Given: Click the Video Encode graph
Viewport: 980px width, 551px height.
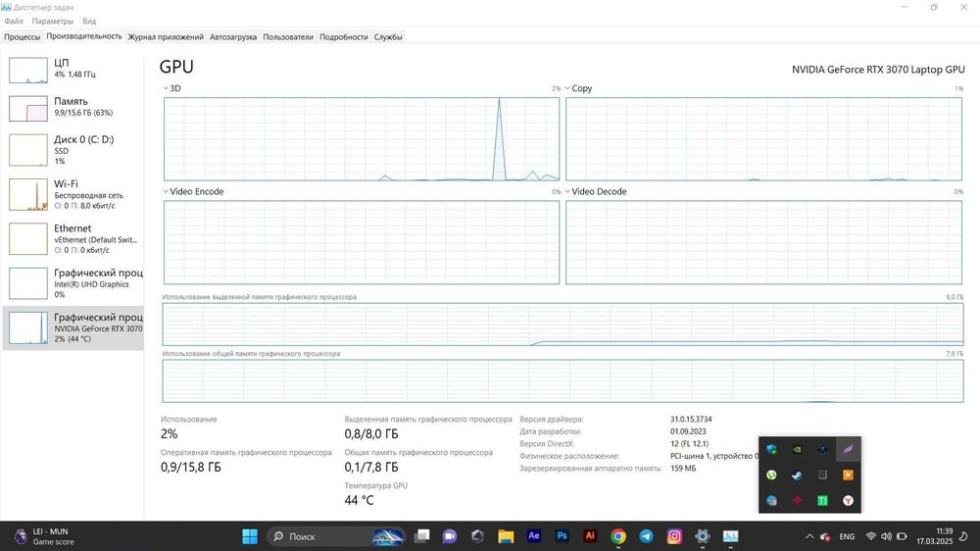Looking at the screenshot, I should (x=362, y=242).
